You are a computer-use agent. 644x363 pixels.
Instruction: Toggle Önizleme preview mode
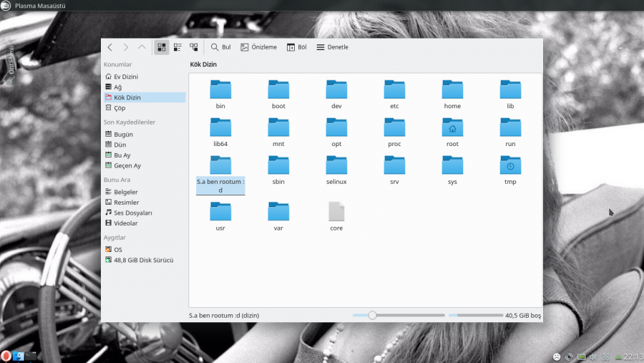coord(258,47)
